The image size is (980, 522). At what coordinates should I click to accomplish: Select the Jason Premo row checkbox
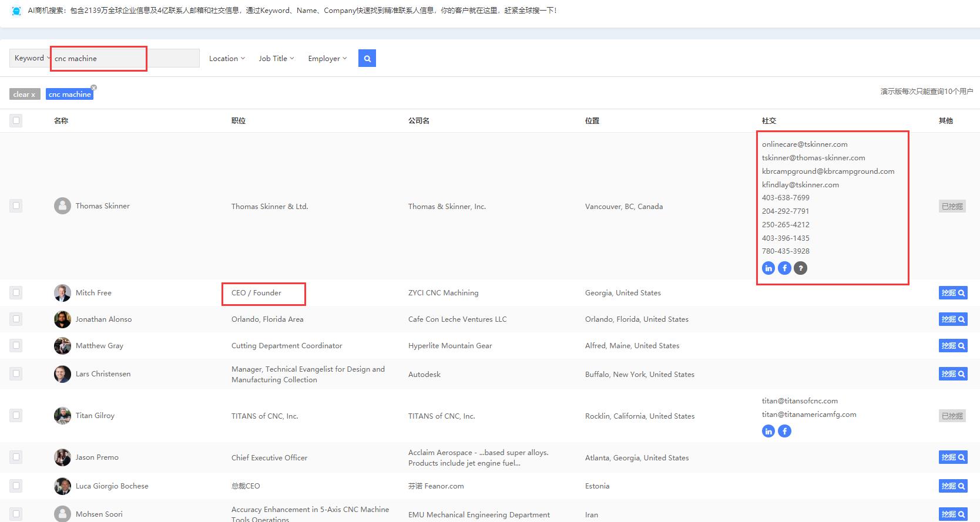tap(16, 457)
